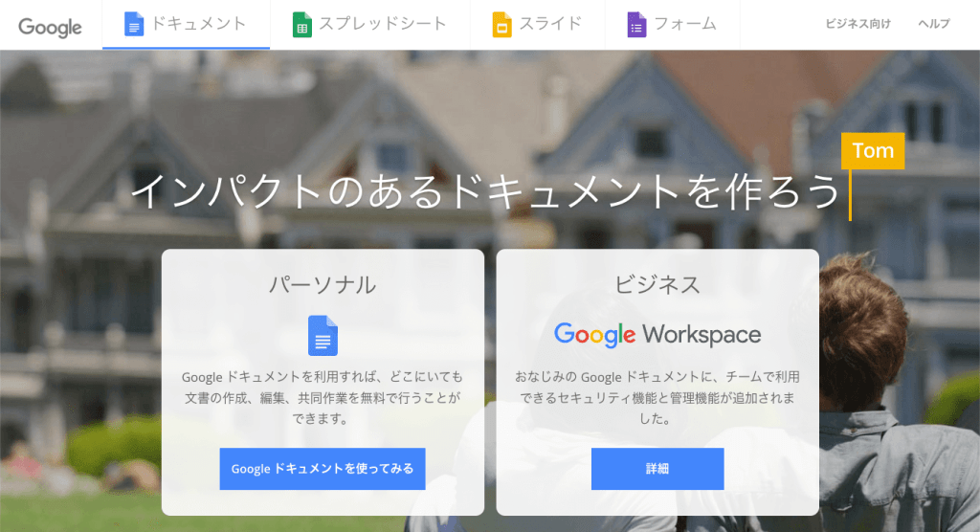
Task: Open the ドキュメント tab
Action: click(187, 24)
